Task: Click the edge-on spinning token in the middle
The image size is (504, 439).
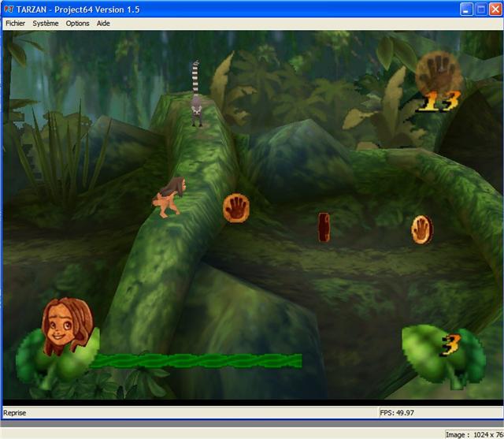Action: click(324, 227)
